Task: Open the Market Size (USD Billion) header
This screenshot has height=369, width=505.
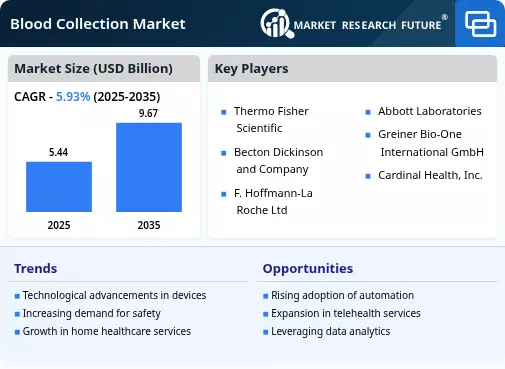Action: tap(104, 69)
